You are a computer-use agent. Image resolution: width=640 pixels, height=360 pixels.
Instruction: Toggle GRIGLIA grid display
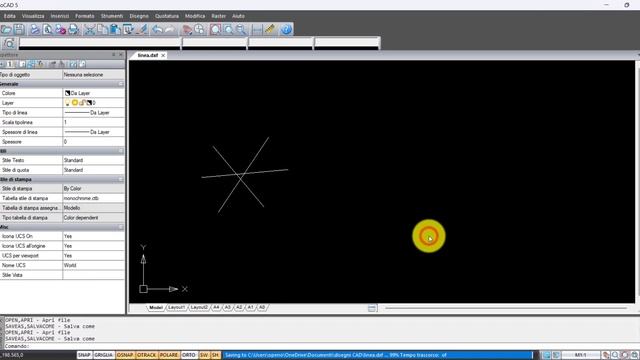tap(104, 355)
